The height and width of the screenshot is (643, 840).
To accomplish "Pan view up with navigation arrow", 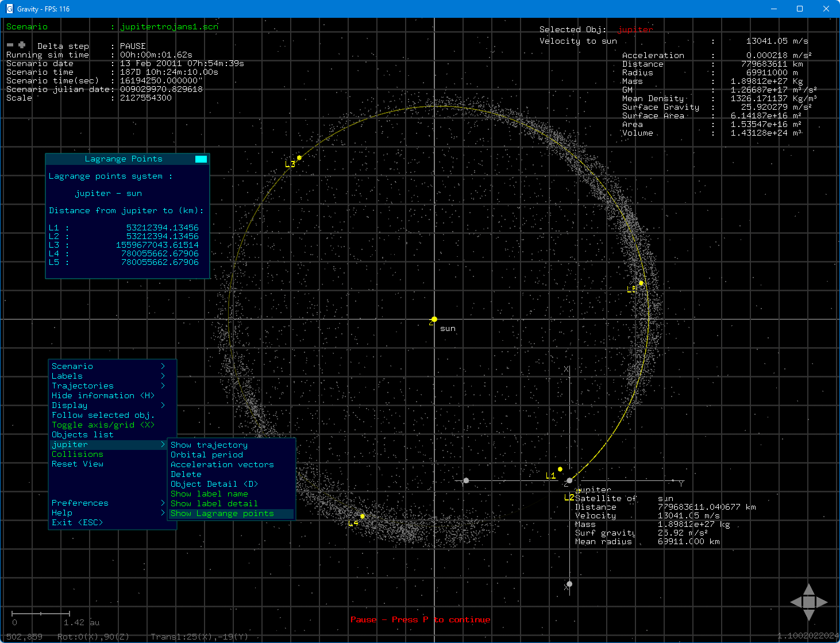I will tap(809, 590).
